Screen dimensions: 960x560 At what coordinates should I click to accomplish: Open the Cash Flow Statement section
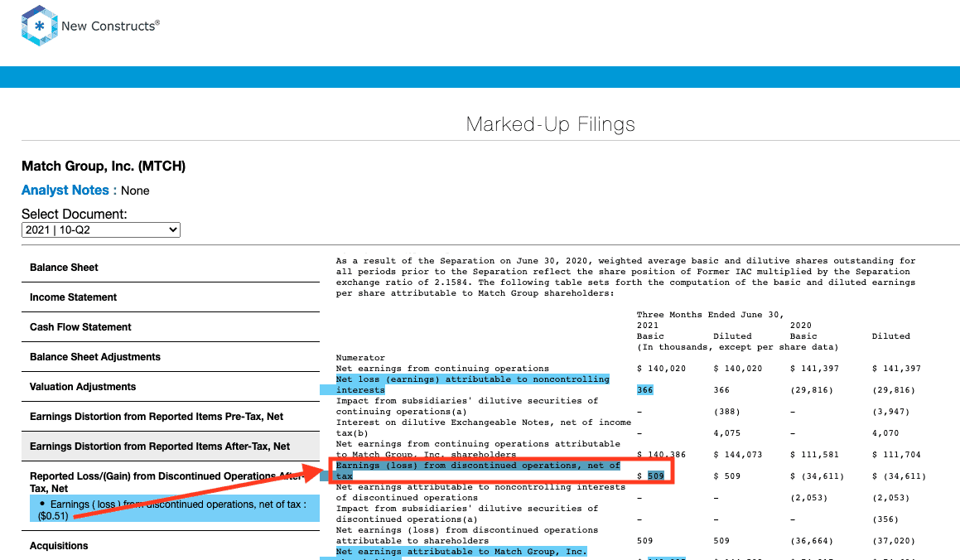[170, 327]
